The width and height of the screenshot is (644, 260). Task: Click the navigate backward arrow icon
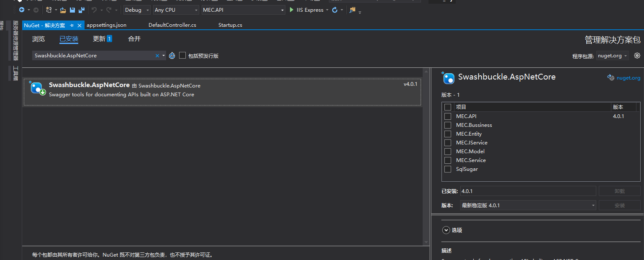click(x=21, y=10)
